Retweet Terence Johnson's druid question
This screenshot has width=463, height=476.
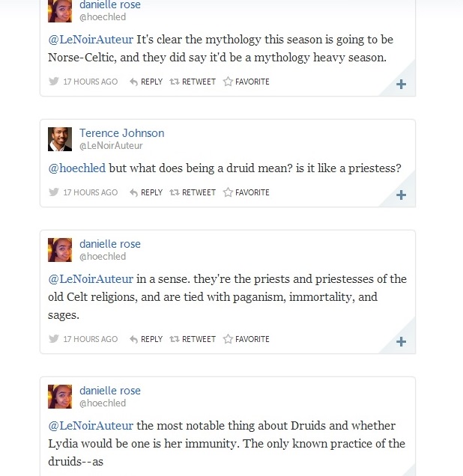click(x=193, y=192)
